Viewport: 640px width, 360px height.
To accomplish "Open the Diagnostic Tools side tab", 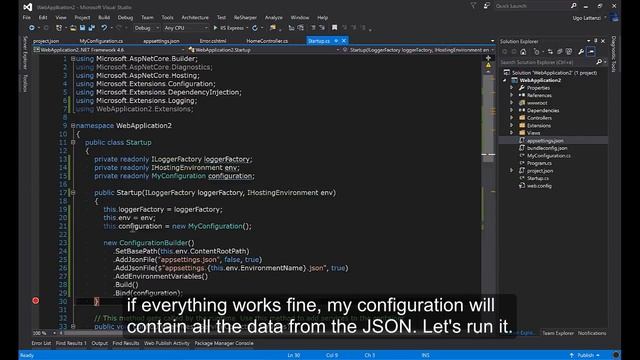I will [614, 53].
